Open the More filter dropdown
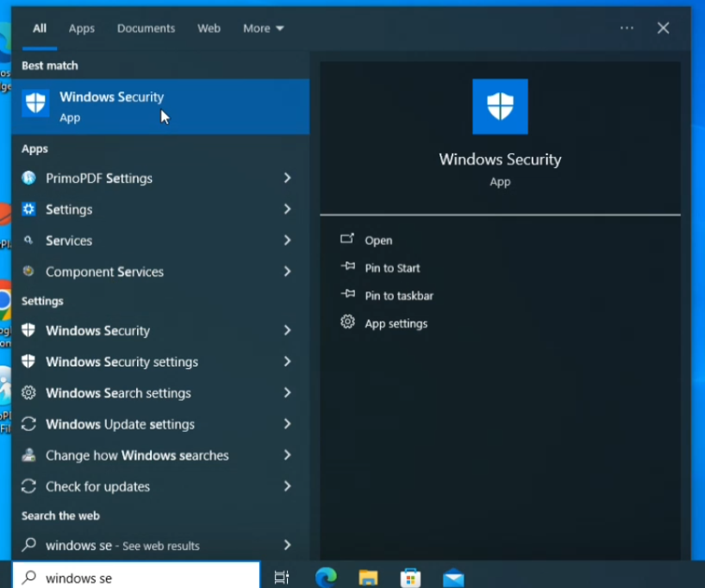705x588 pixels. pyautogui.click(x=263, y=28)
